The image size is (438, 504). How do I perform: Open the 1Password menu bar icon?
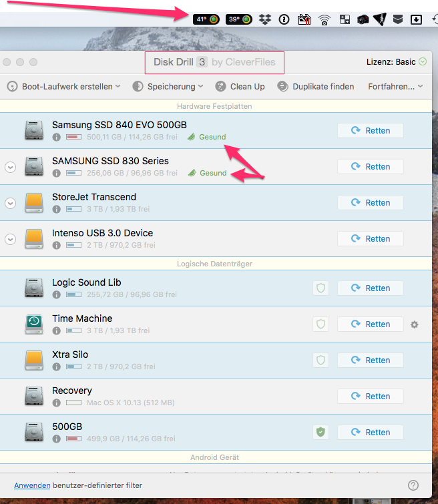pos(284,19)
